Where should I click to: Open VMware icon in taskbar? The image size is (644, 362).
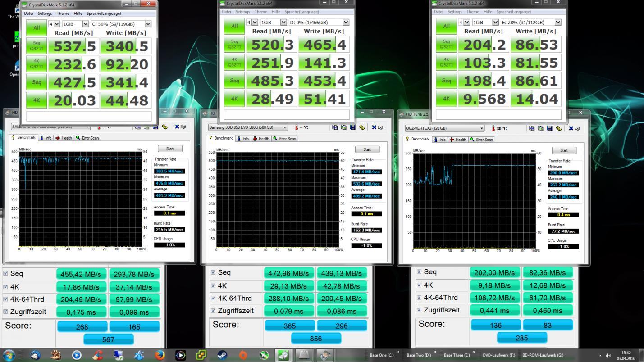(x=201, y=355)
